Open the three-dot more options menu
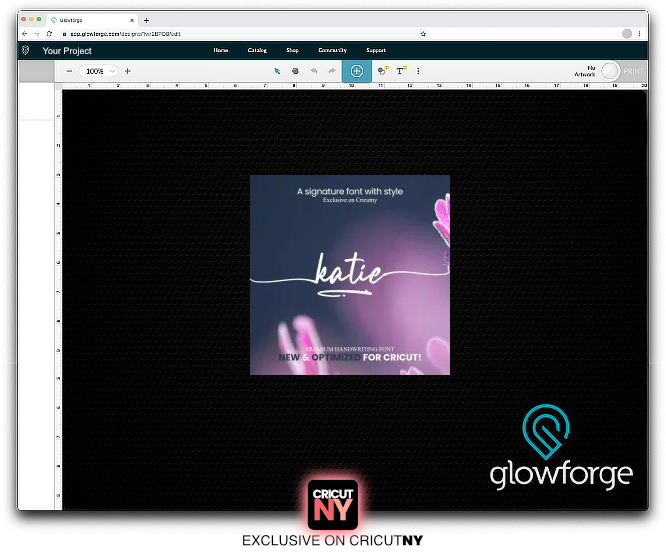Screen dimensions: 666x552 [x=418, y=71]
